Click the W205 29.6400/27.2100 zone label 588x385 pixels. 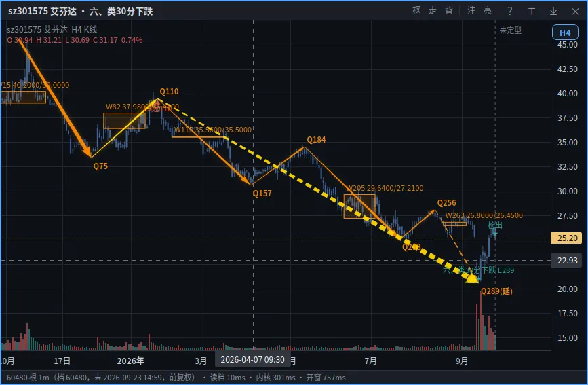click(385, 188)
